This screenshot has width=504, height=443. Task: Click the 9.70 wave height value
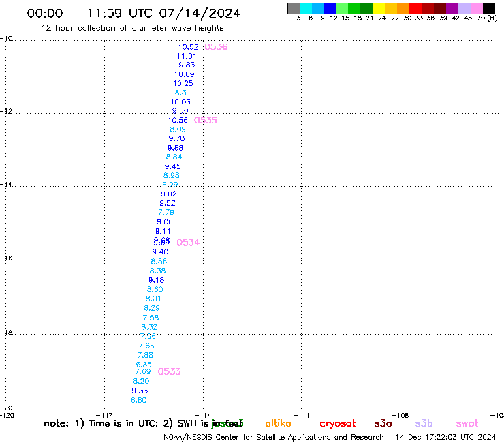point(176,138)
